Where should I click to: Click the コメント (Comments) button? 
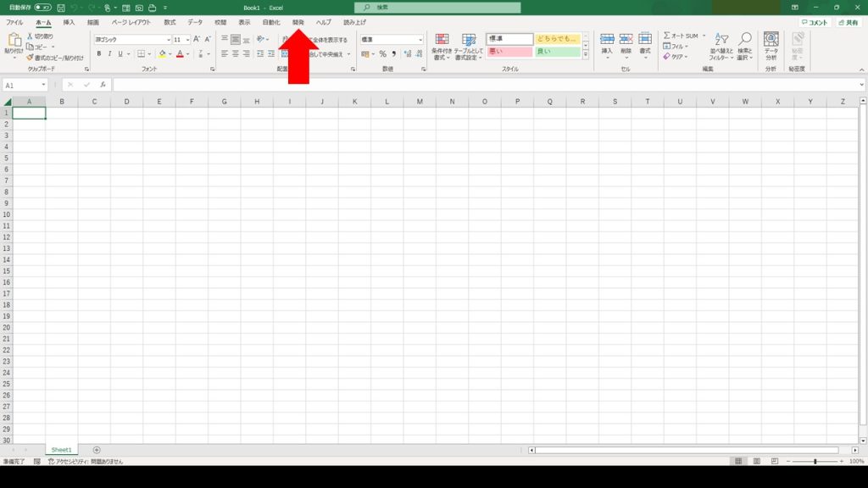(815, 23)
